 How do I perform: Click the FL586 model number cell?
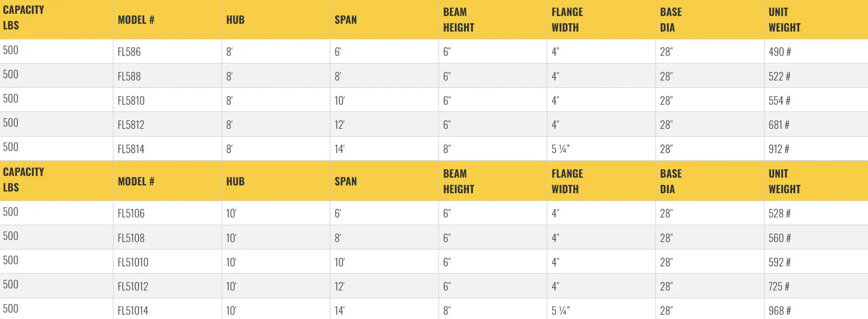click(129, 52)
